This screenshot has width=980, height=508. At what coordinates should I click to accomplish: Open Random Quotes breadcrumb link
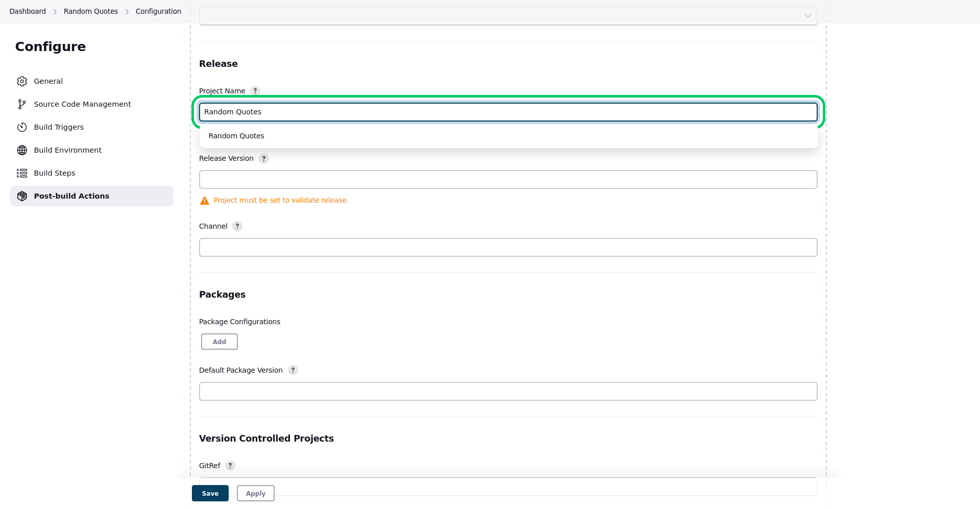pyautogui.click(x=91, y=11)
